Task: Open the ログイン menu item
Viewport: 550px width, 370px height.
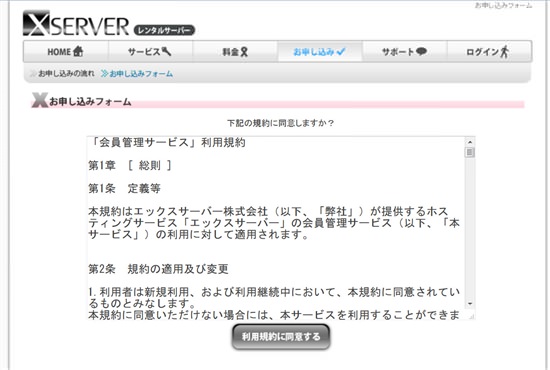Action: 489,52
